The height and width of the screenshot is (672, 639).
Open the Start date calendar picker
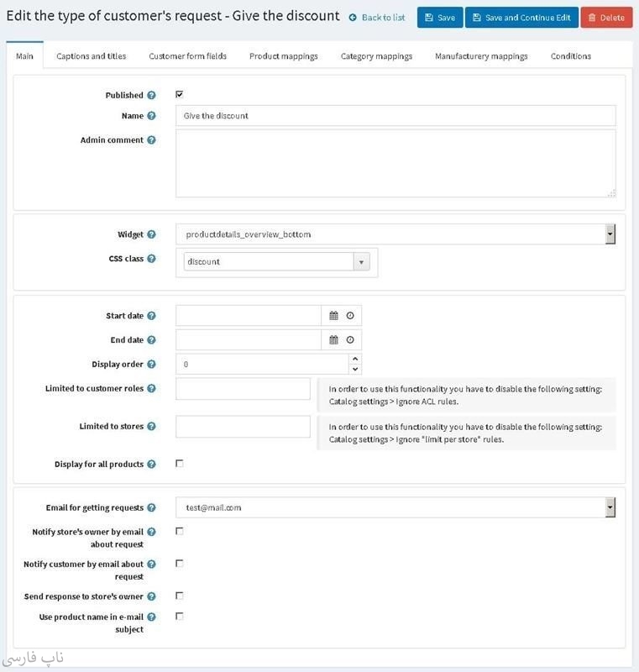333,316
